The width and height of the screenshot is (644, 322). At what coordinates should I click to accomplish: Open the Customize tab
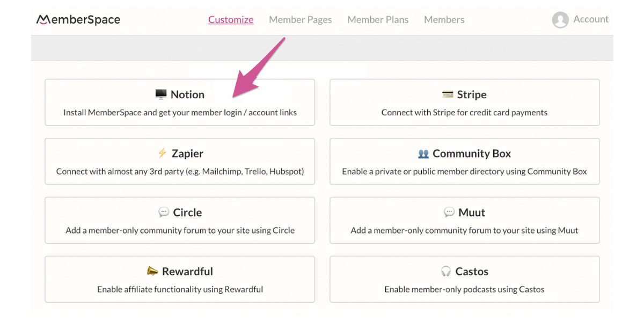(x=231, y=20)
